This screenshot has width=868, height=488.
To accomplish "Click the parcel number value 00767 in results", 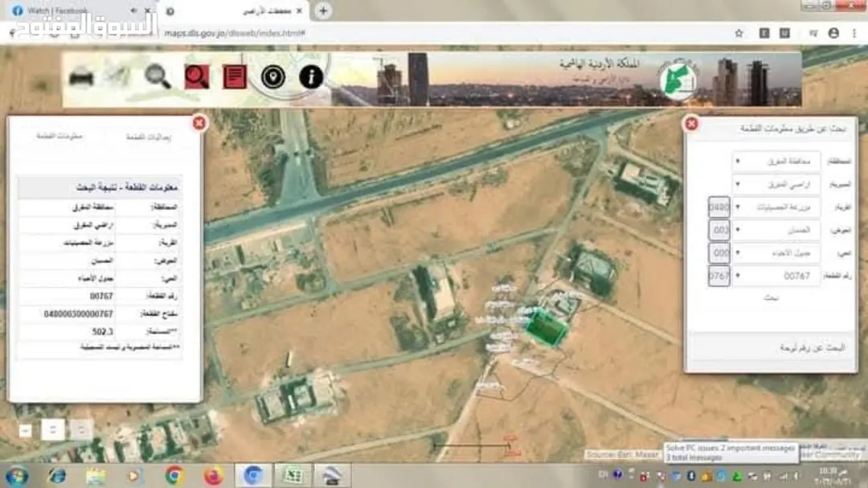I will tap(101, 297).
